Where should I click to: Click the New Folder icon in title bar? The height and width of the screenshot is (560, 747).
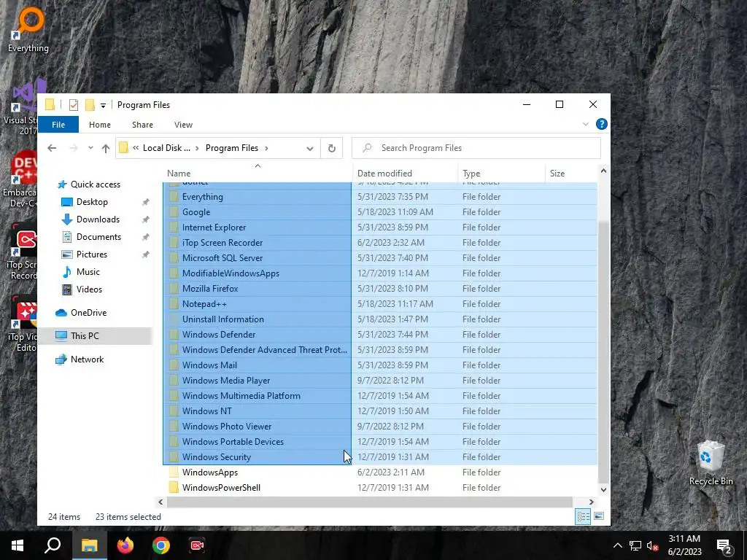click(x=90, y=105)
